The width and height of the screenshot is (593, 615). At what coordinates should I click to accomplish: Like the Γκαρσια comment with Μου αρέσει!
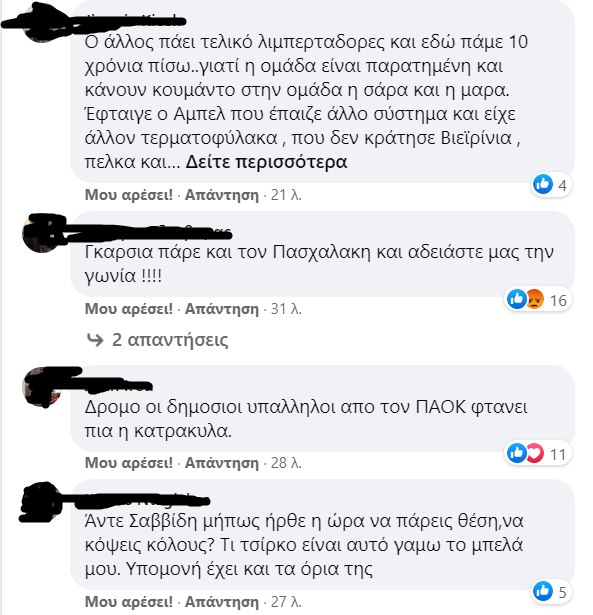pyautogui.click(x=129, y=309)
